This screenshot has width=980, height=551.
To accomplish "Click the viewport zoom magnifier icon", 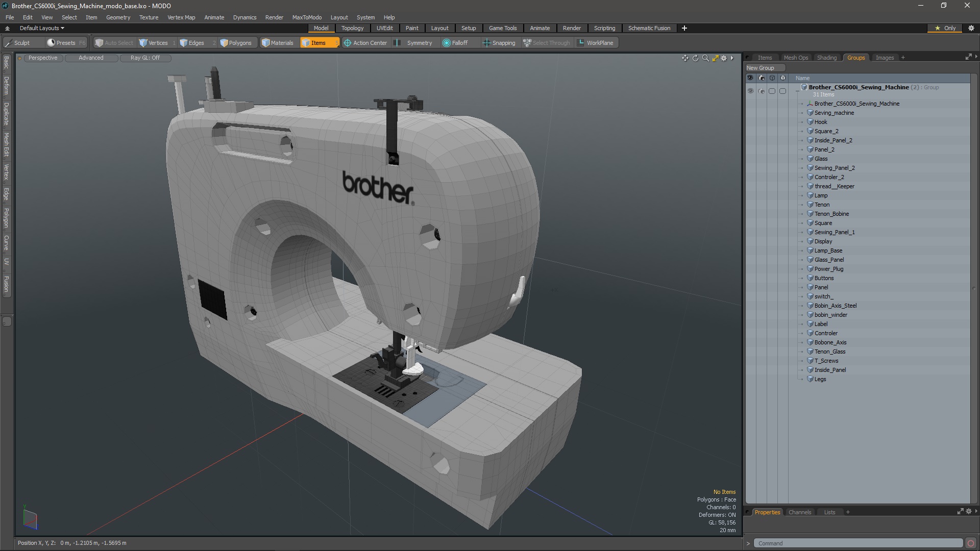I will [x=705, y=58].
